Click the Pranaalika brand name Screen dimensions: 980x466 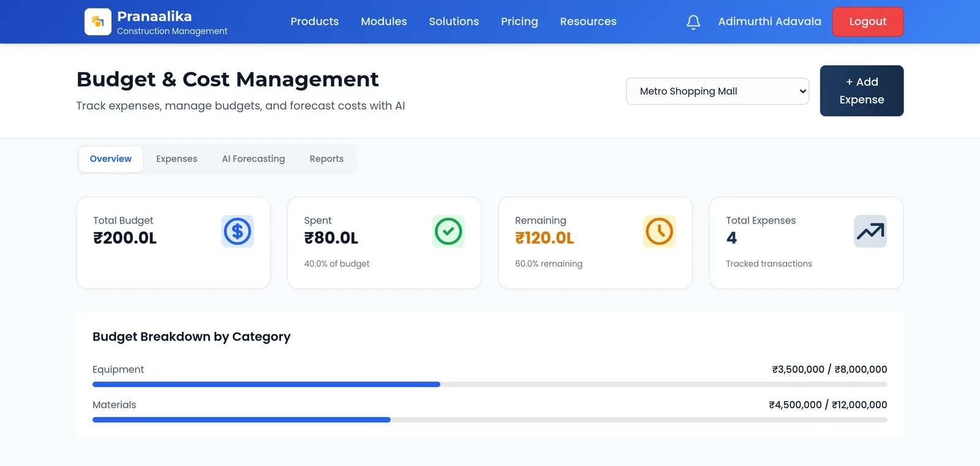[x=154, y=17]
